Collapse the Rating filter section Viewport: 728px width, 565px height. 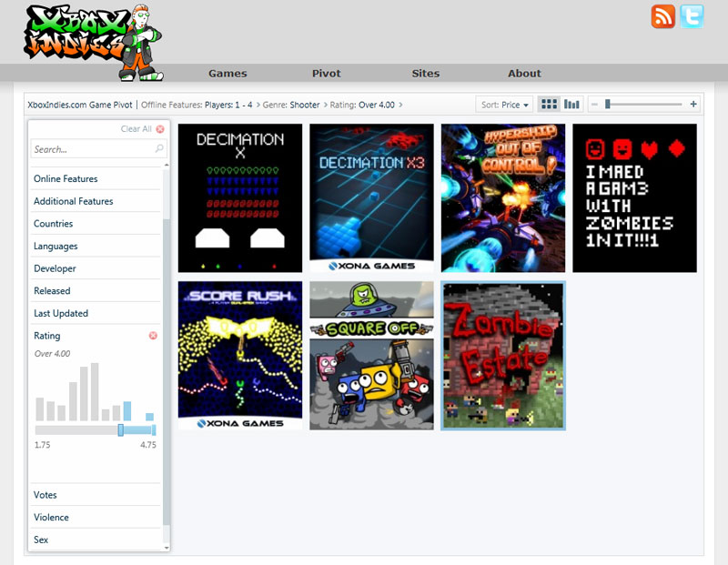pos(47,336)
